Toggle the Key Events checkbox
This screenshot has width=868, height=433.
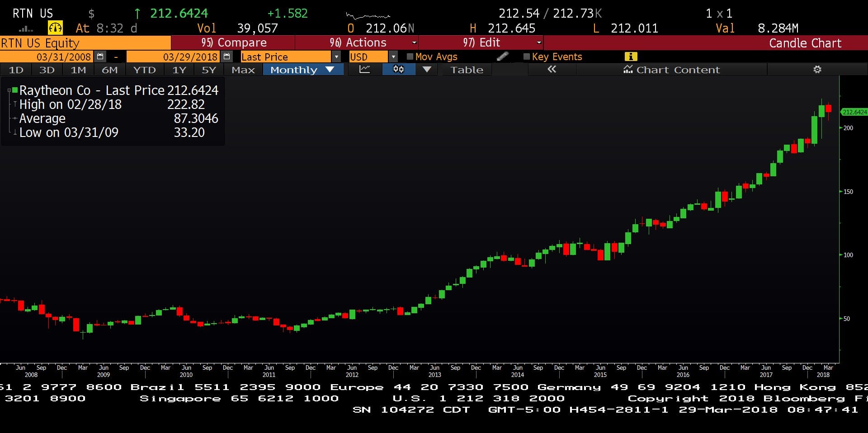click(526, 56)
